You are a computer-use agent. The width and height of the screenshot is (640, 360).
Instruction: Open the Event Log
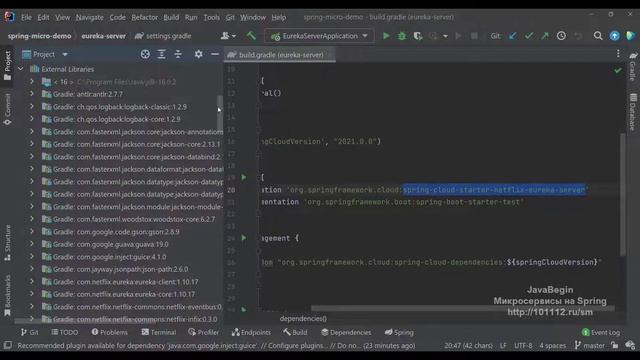(x=601, y=332)
